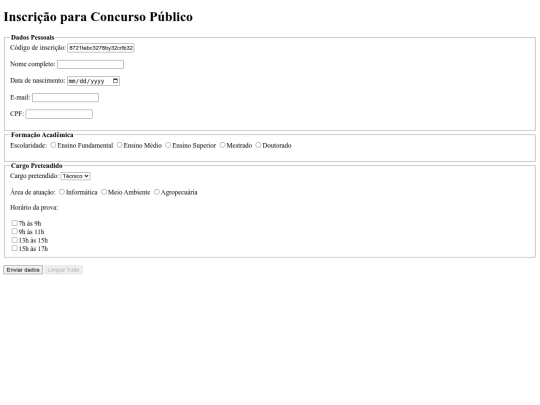The image size is (540, 405).
Task: Click the Cargo Pretendido section legend
Action: pyautogui.click(x=37, y=166)
